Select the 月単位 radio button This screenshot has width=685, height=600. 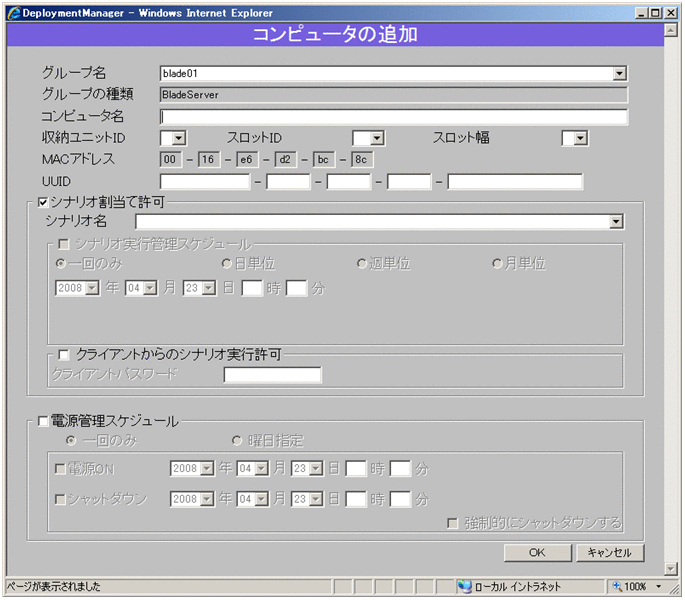click(x=497, y=264)
